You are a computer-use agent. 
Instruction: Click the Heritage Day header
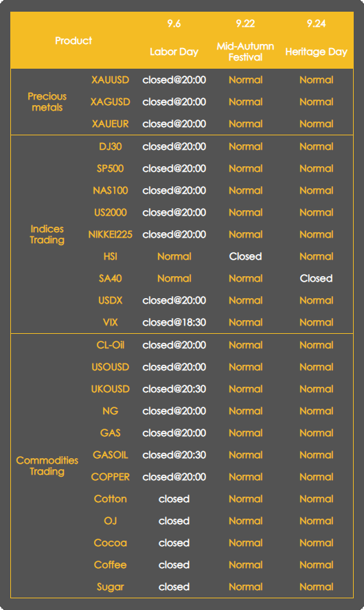[316, 38]
